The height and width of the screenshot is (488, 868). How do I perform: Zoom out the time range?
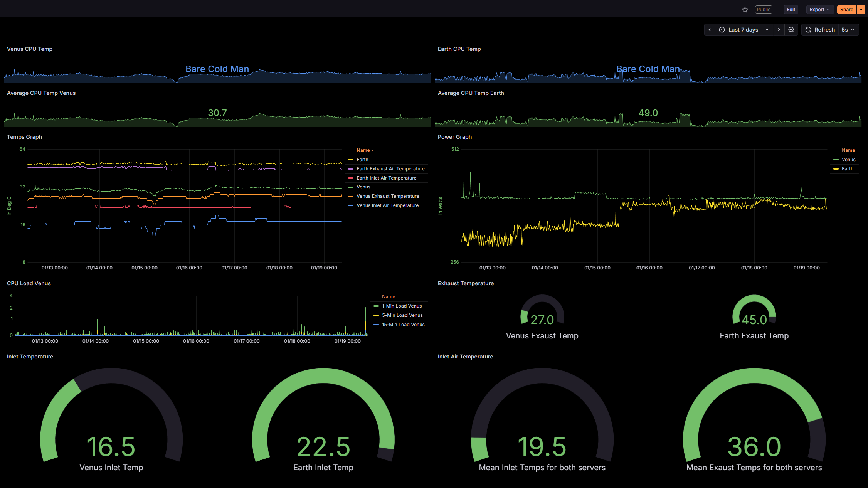point(791,30)
